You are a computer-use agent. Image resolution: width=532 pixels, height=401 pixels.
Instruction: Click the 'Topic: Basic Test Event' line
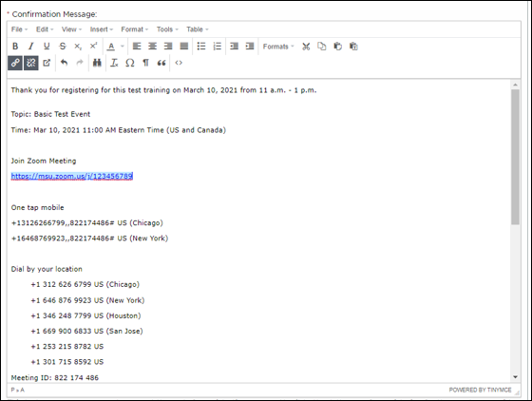tap(50, 114)
